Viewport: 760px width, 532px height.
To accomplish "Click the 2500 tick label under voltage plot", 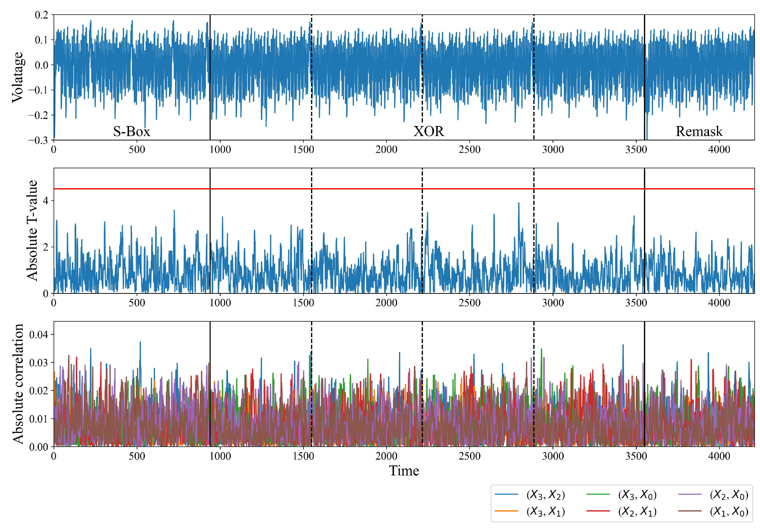I will [x=469, y=150].
